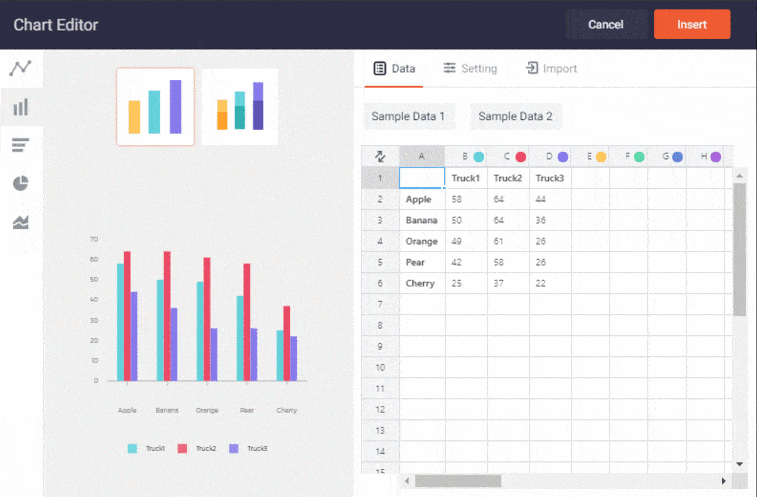Click the Cancel button
This screenshot has width=757, height=497.
click(x=606, y=24)
